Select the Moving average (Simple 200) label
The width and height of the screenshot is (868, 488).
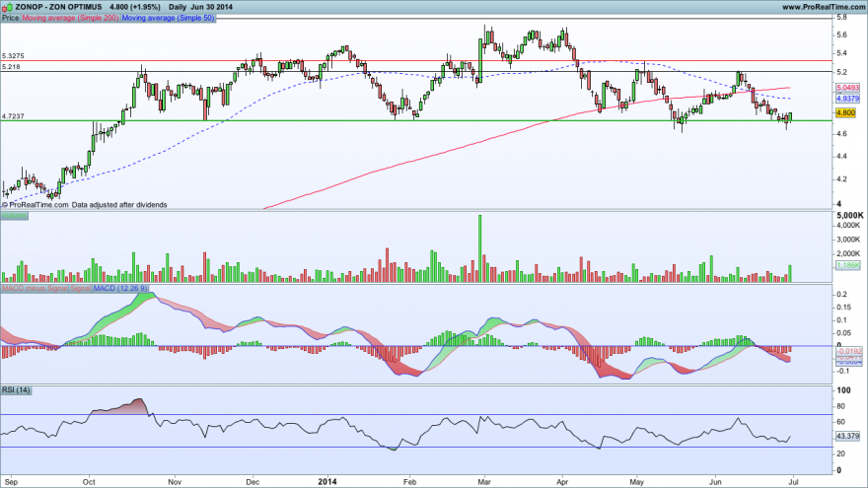point(70,18)
